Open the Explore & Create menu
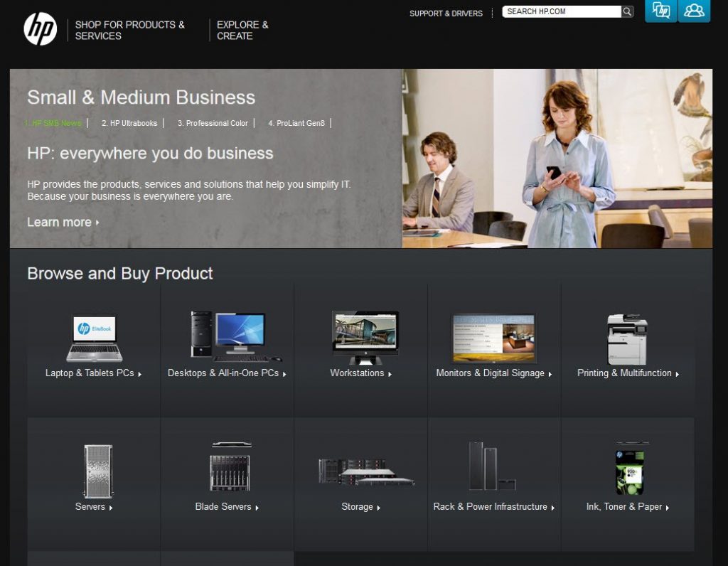This screenshot has height=566, width=728. [242, 30]
